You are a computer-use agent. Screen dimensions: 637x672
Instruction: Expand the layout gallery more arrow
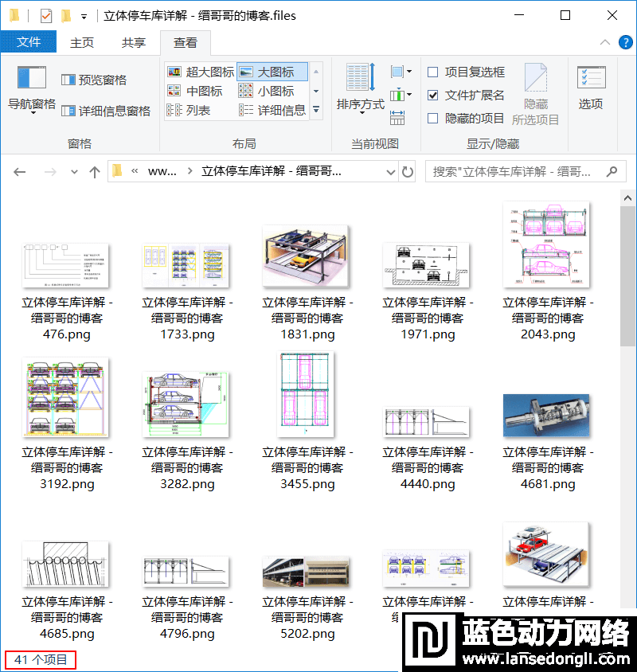(316, 110)
